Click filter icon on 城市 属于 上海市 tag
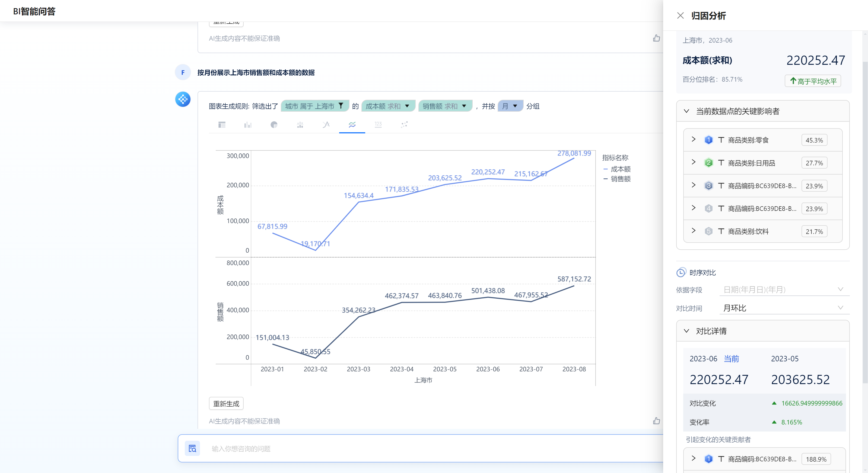 [341, 106]
